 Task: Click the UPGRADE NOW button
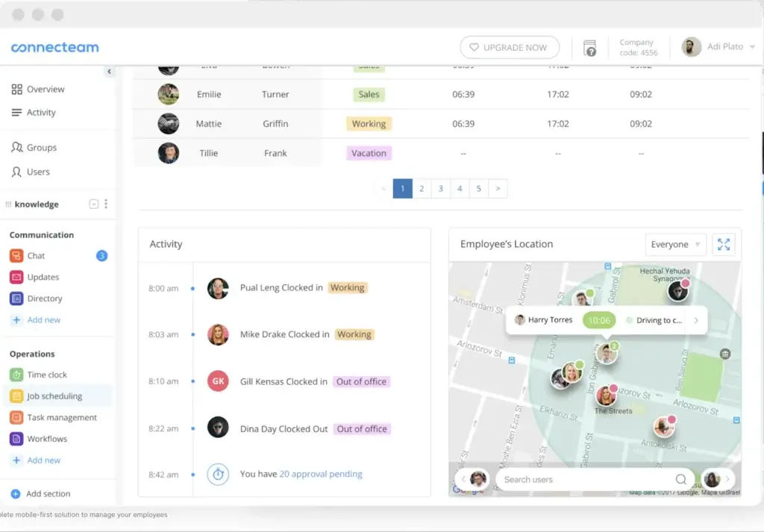point(509,47)
